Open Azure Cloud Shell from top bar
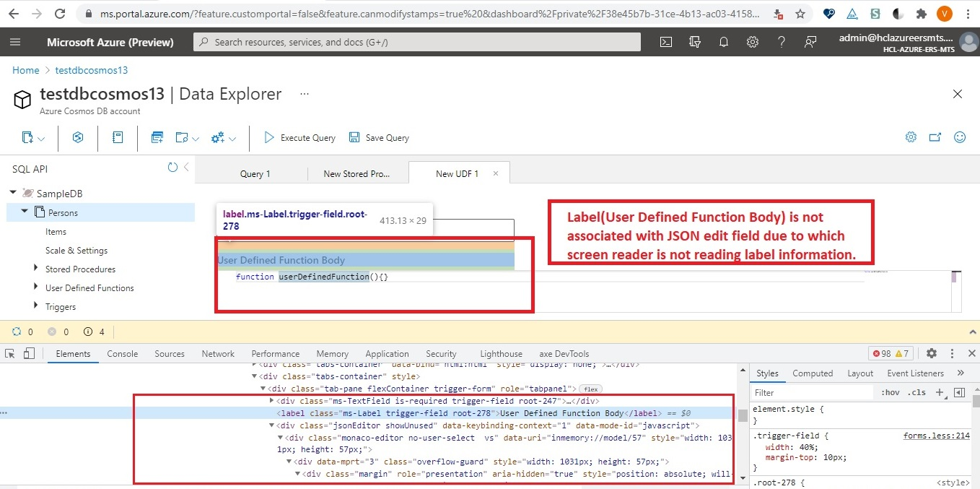The width and height of the screenshot is (980, 489). pyautogui.click(x=665, y=42)
